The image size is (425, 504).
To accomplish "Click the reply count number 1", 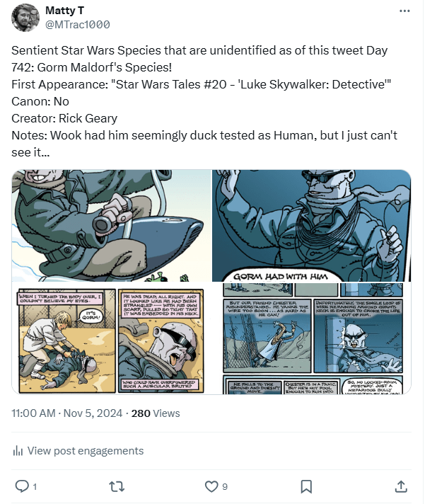I will 35,487.
